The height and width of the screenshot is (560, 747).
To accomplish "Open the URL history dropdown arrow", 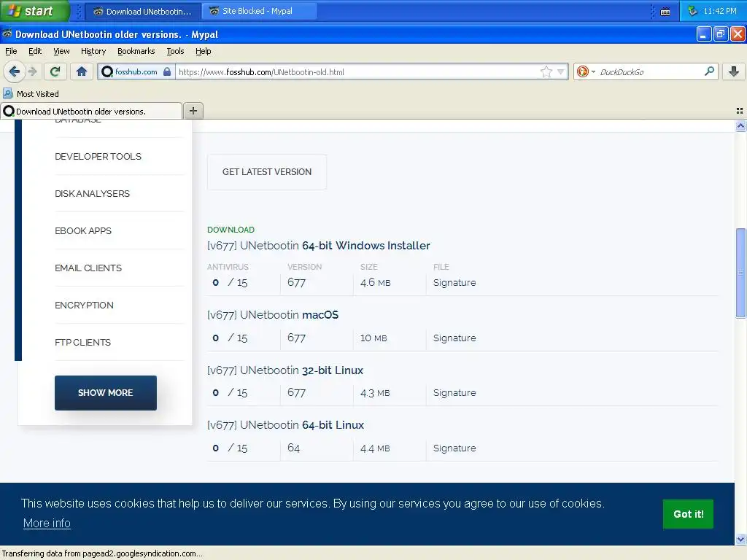I will tap(561, 72).
